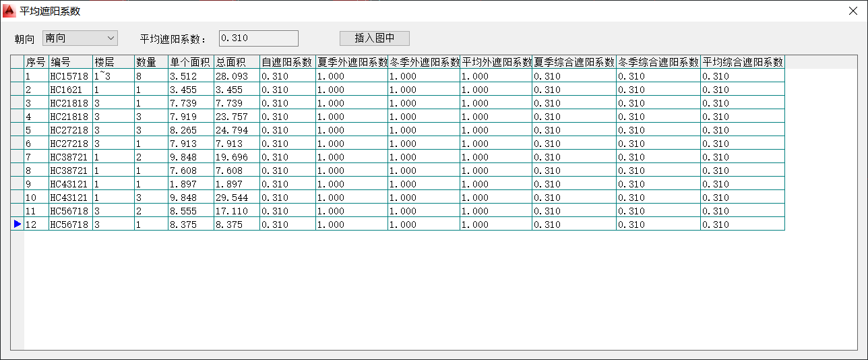Viewport: 868px width, 360px height.
Task: Click single area cell 8.555 in row 11
Action: [x=191, y=211]
